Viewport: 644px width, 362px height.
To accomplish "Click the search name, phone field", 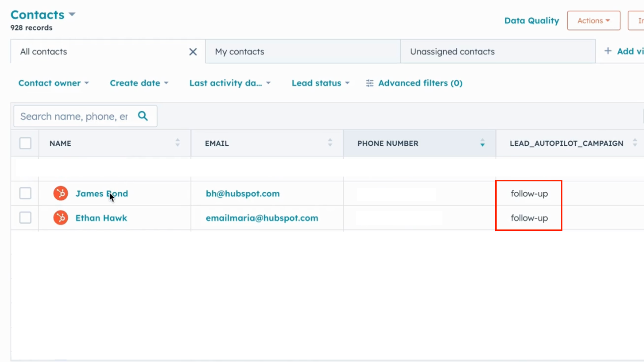I will [74, 116].
